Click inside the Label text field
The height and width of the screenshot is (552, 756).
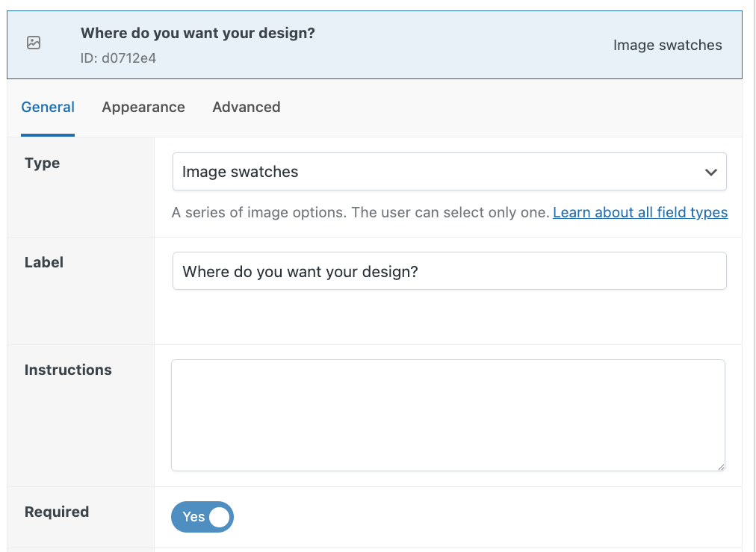tap(448, 270)
